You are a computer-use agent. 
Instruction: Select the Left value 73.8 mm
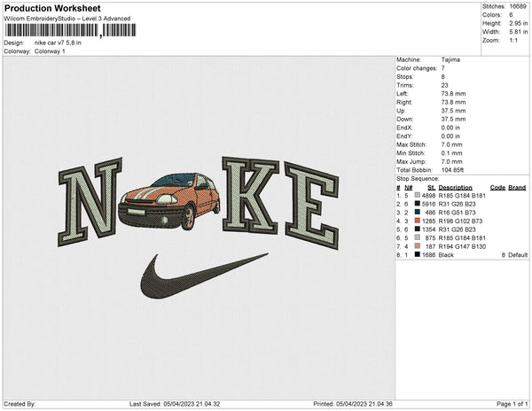454,94
